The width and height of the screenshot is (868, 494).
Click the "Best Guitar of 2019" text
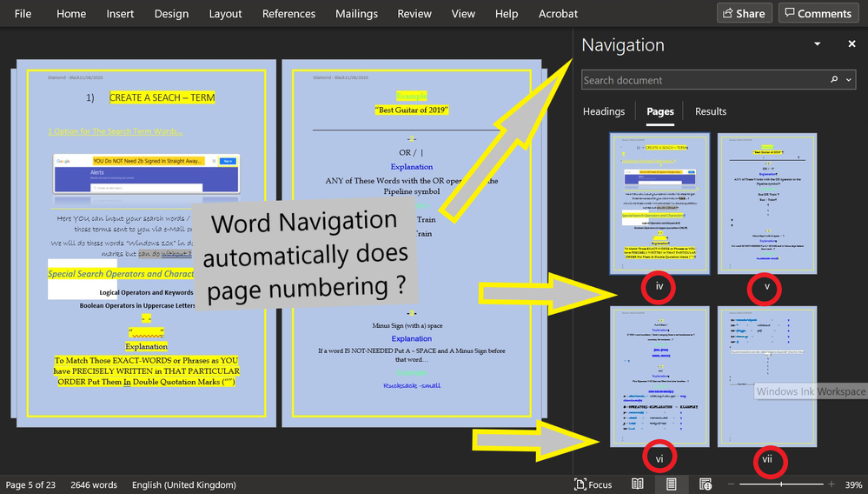tap(411, 110)
